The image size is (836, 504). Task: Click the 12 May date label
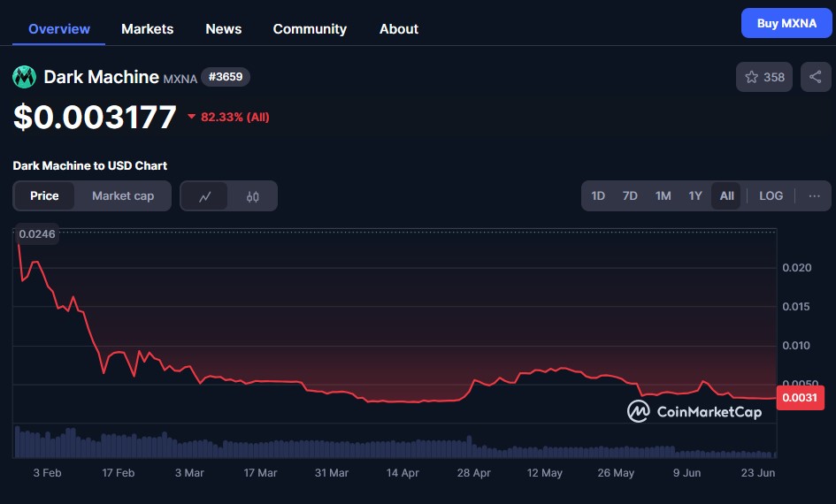click(x=544, y=472)
